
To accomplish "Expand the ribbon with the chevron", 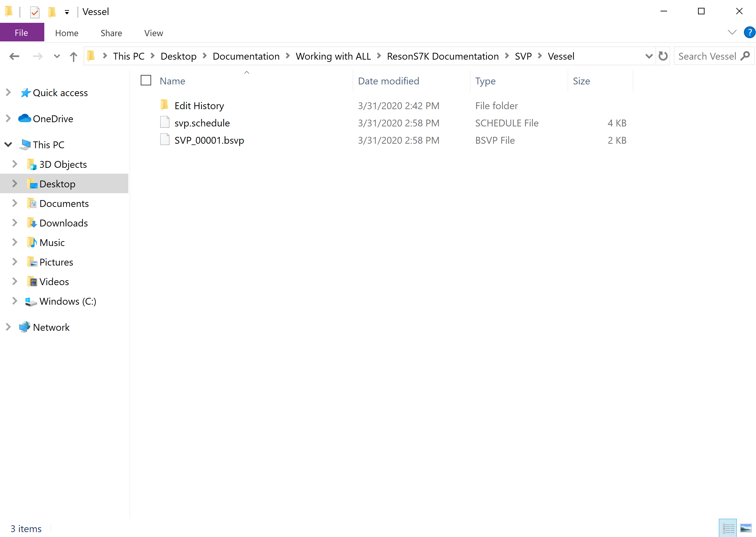I will pos(732,33).
